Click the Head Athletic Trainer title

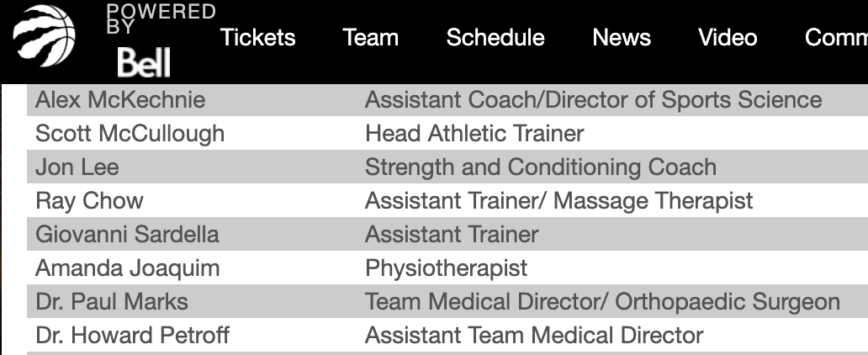pyautogui.click(x=474, y=134)
